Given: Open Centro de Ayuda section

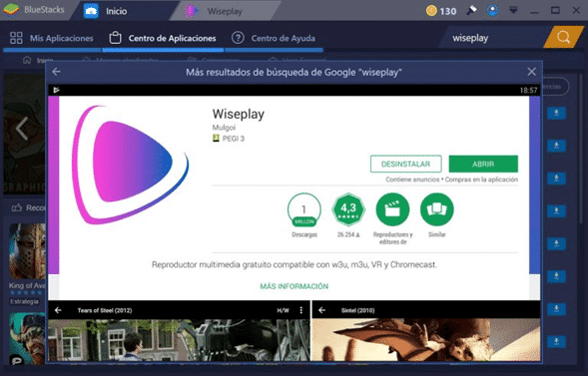Looking at the screenshot, I should click(x=274, y=38).
